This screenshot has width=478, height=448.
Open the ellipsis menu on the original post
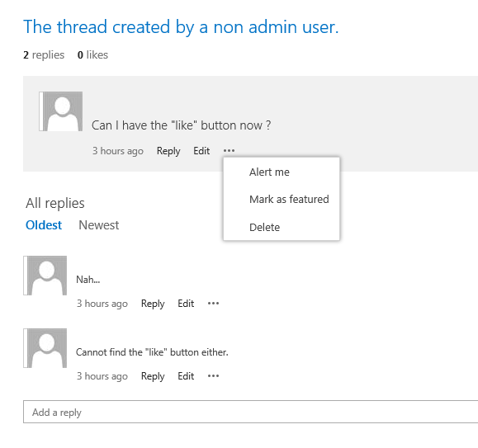pyautogui.click(x=229, y=150)
